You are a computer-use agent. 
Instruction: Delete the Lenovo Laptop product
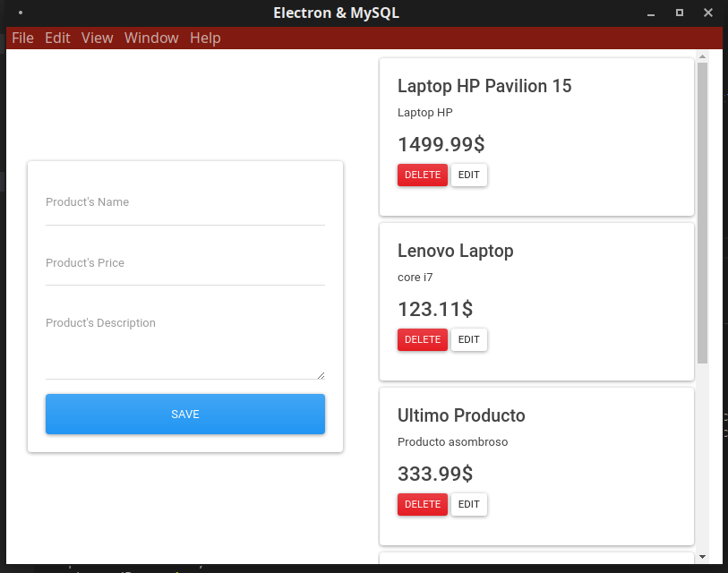(423, 340)
